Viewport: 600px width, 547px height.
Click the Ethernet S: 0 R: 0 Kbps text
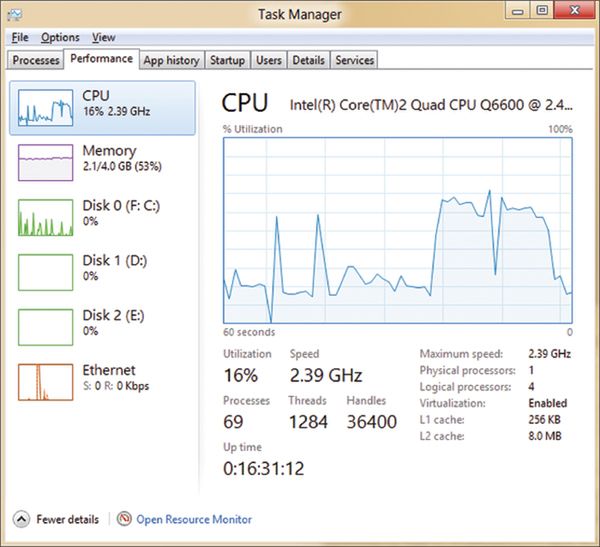tap(116, 386)
